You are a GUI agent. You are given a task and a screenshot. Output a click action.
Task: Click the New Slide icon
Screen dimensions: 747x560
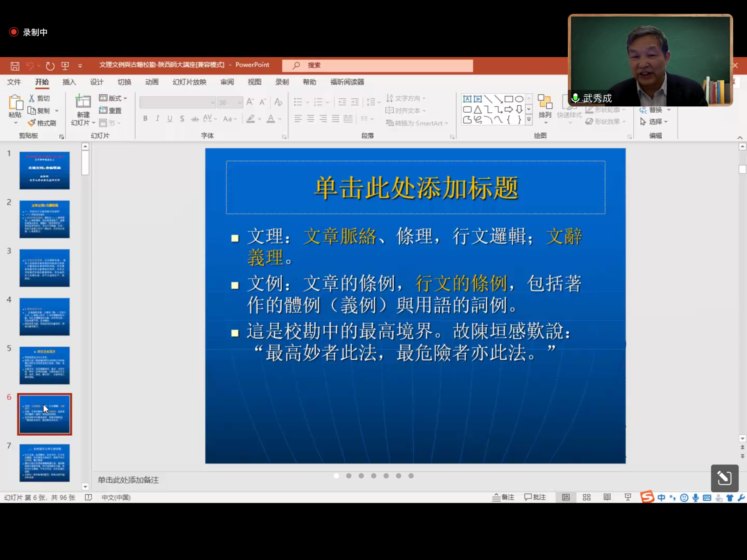(83, 102)
